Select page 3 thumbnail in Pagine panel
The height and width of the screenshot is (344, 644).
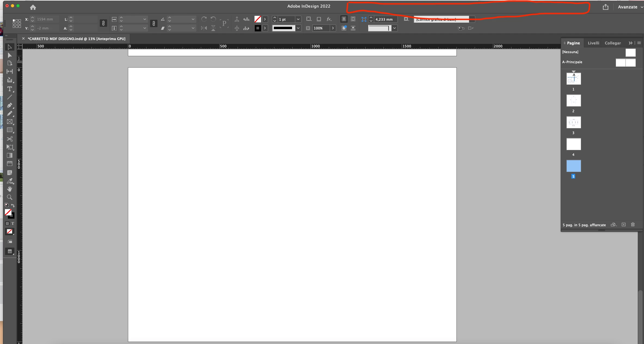tap(574, 122)
